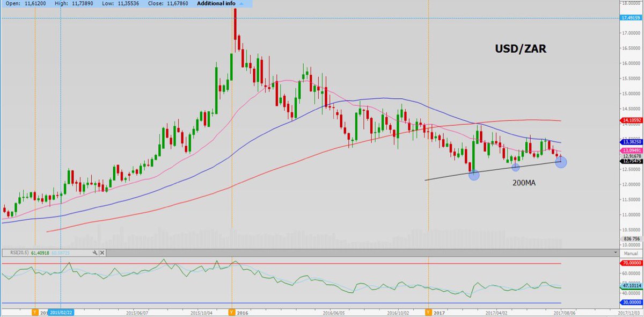
Task: Remove the RSI indicator with X icon
Action: (x=102, y=253)
